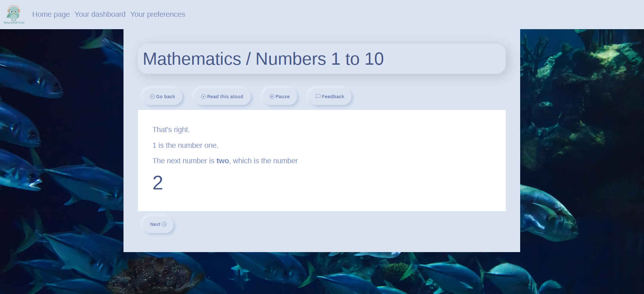Start narration with Read this aloud button
This screenshot has height=294, width=644.
click(222, 97)
